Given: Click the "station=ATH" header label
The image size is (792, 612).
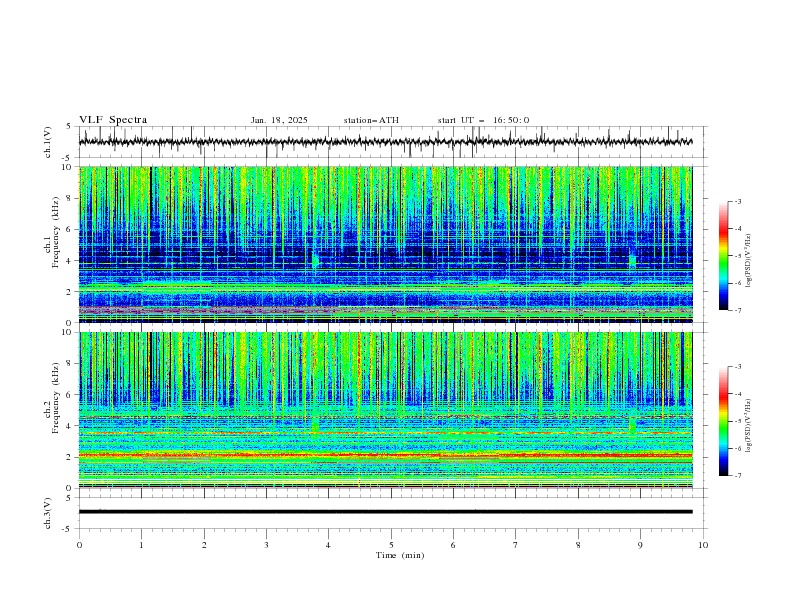Looking at the screenshot, I should [371, 120].
